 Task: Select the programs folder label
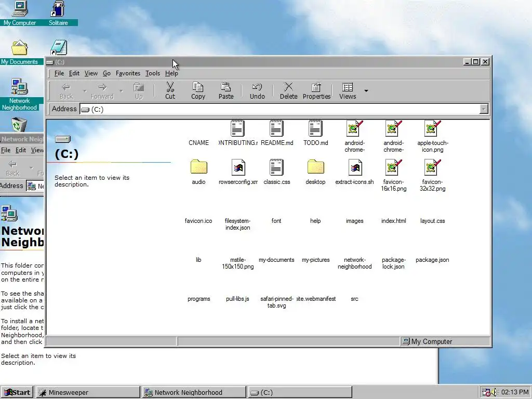199,299
